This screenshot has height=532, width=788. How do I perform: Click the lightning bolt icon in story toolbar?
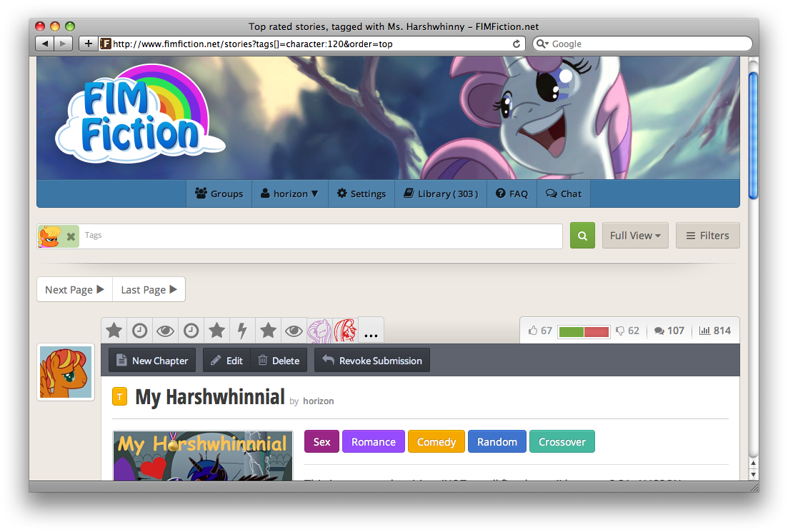(242, 331)
